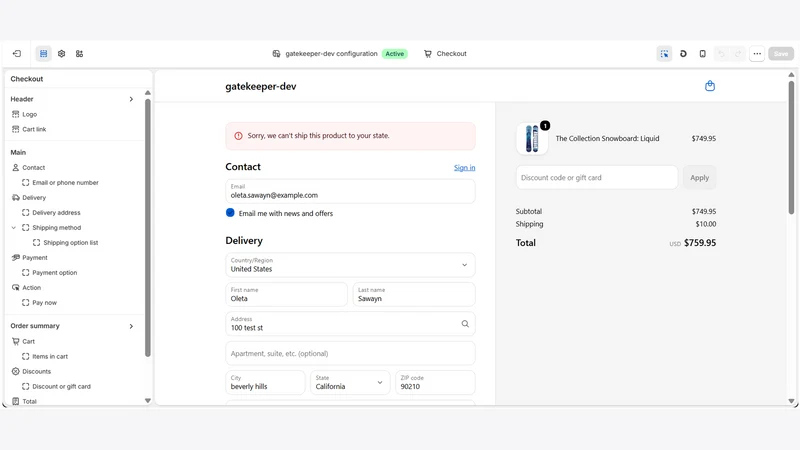This screenshot has width=800, height=450.
Task: Click the City field
Action: pos(265,382)
